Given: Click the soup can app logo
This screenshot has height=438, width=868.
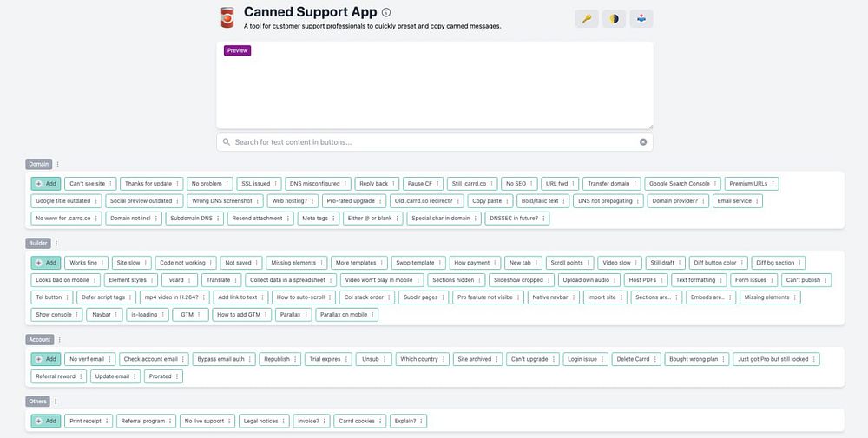Looking at the screenshot, I should pyautogui.click(x=227, y=17).
